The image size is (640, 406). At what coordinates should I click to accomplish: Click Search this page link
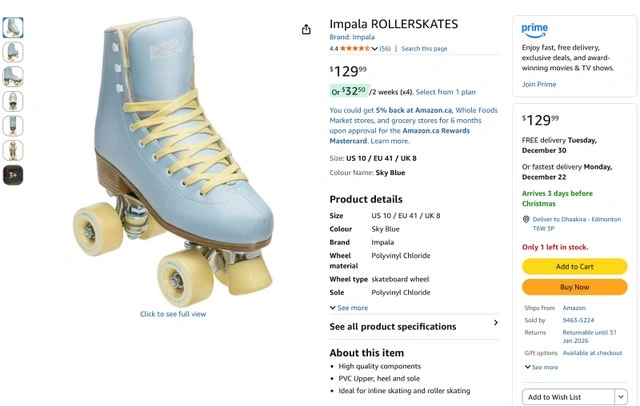[x=424, y=48]
